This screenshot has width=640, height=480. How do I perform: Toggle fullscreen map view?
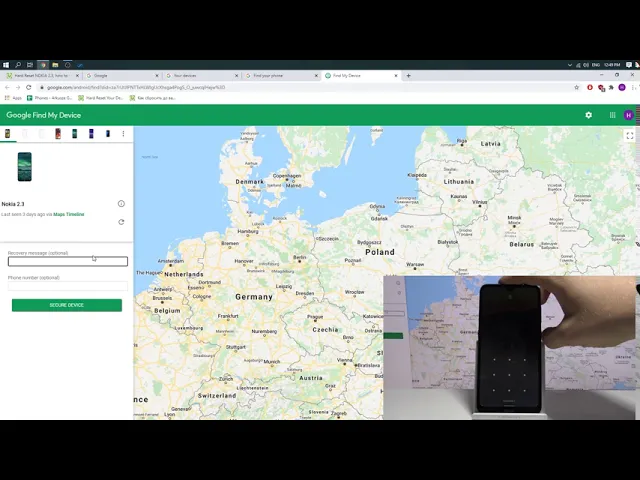[630, 136]
